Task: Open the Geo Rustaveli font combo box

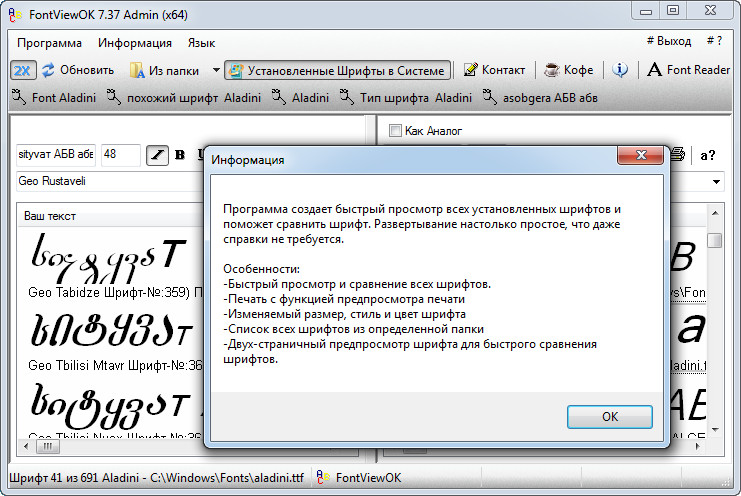Action: click(x=111, y=181)
